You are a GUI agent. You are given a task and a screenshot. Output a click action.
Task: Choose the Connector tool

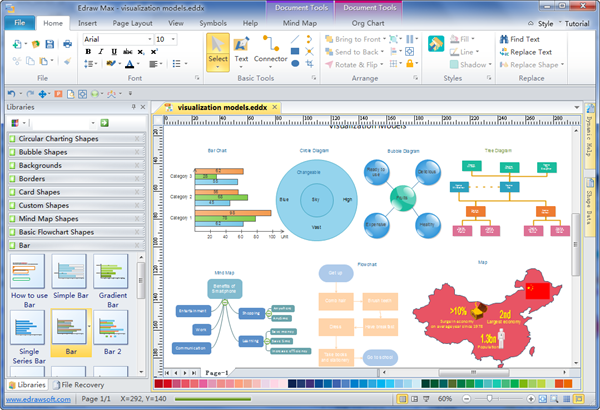click(x=271, y=52)
